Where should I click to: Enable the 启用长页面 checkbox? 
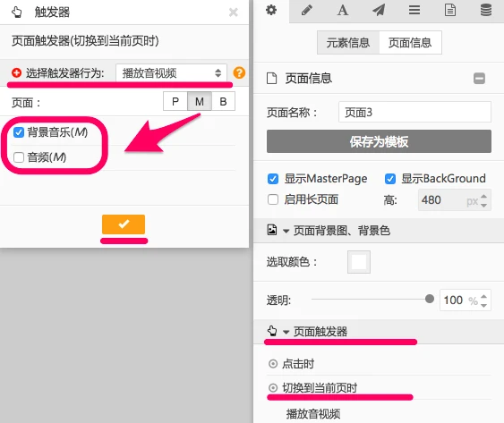click(x=273, y=199)
